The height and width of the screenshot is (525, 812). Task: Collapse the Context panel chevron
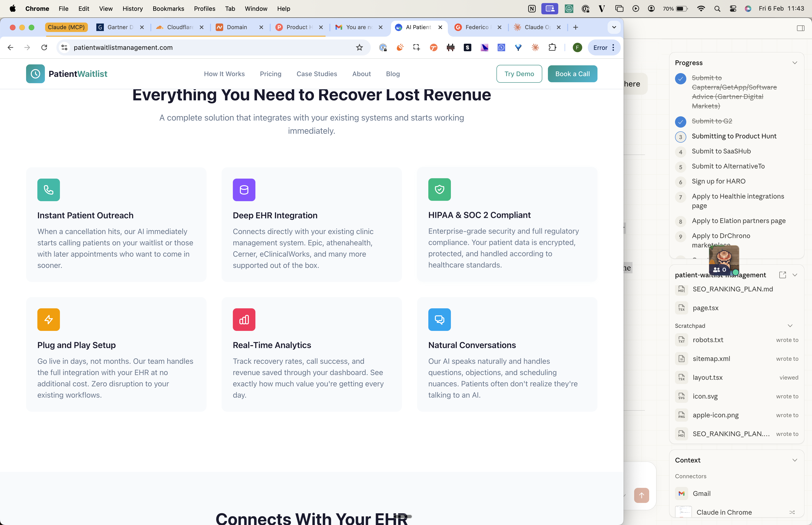[x=795, y=460]
